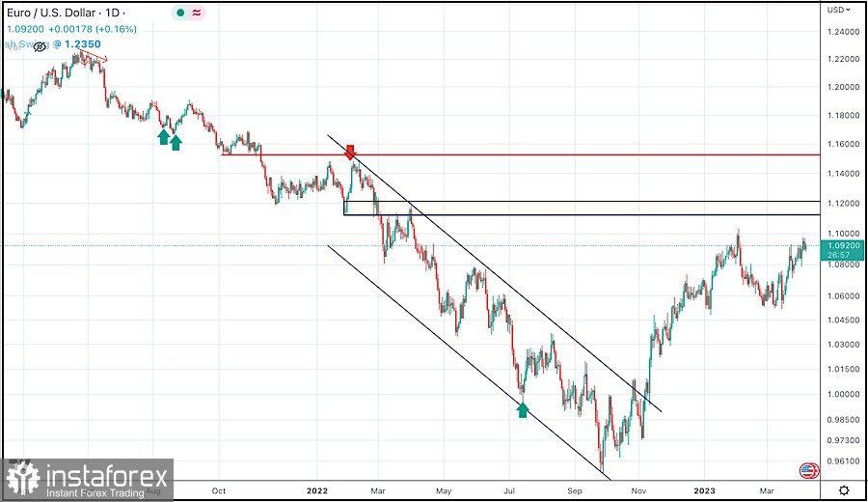
Task: Click the green market status dot
Action: (180, 13)
